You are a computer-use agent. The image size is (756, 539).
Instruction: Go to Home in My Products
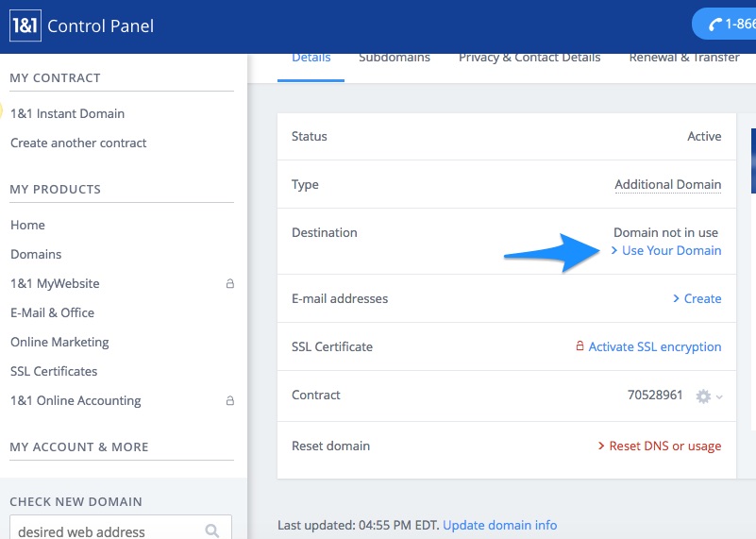(x=27, y=226)
